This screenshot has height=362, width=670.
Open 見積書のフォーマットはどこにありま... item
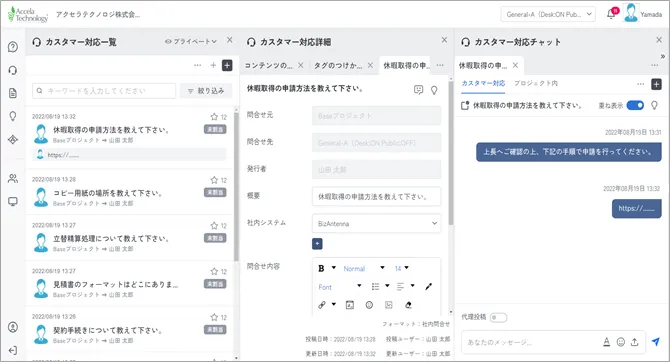(129, 283)
